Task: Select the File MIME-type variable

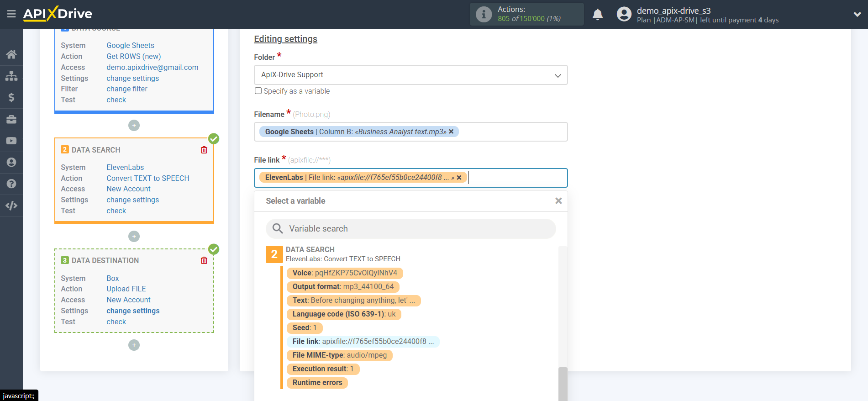Action: point(340,355)
